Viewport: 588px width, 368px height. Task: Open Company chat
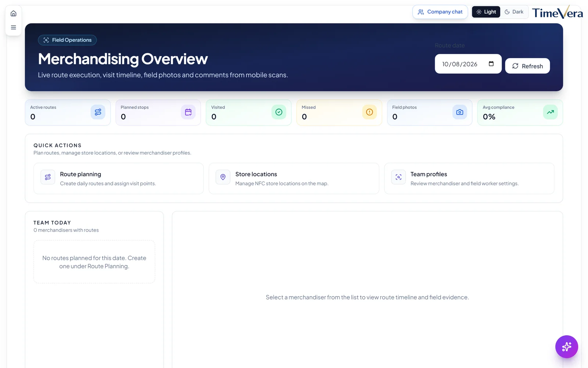click(x=440, y=12)
